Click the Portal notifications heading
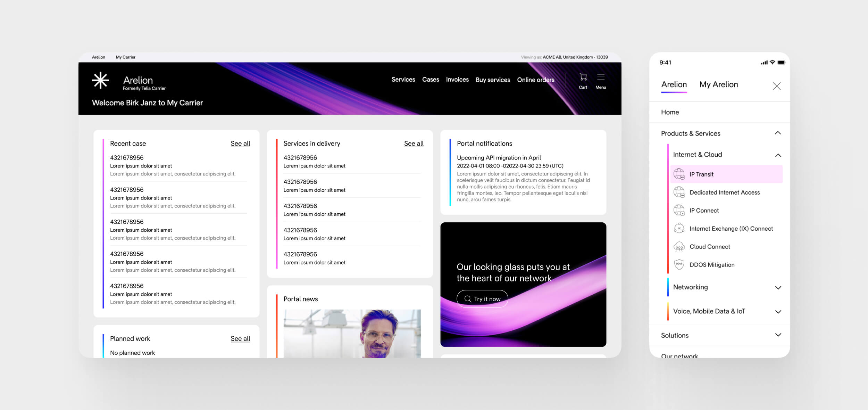This screenshot has width=868, height=410. pos(484,143)
